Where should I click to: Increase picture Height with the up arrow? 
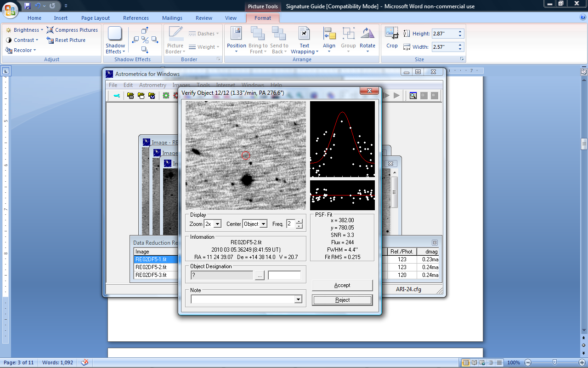461,31
